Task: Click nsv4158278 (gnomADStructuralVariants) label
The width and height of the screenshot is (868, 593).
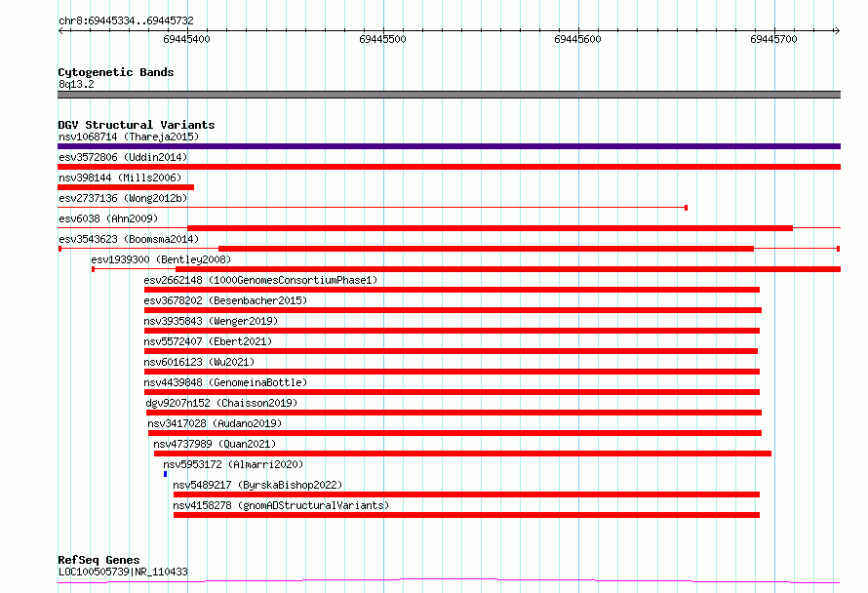Action: point(281,505)
